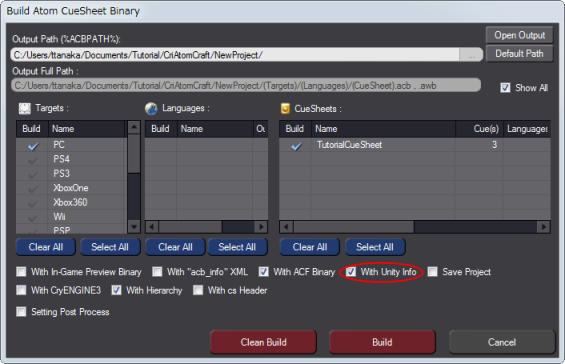The image size is (565, 364).
Task: Enable the Save Project checkbox
Action: pyautogui.click(x=432, y=272)
